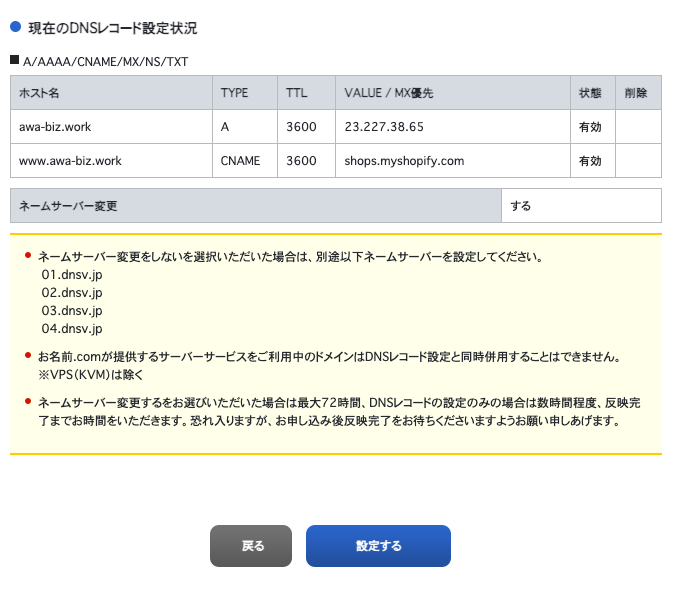
Task: Click the TTL column header
Action: (306, 93)
